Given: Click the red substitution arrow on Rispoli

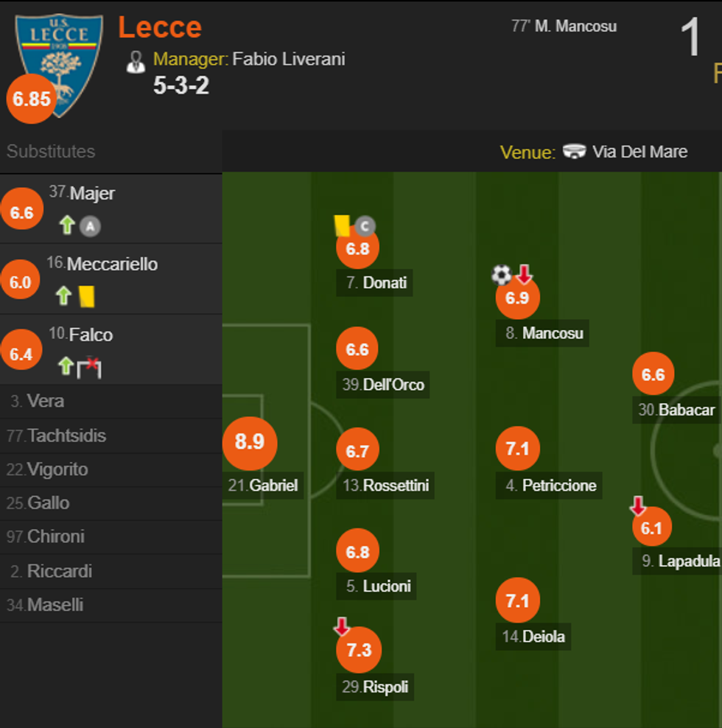Looking at the screenshot, I should point(341,627).
